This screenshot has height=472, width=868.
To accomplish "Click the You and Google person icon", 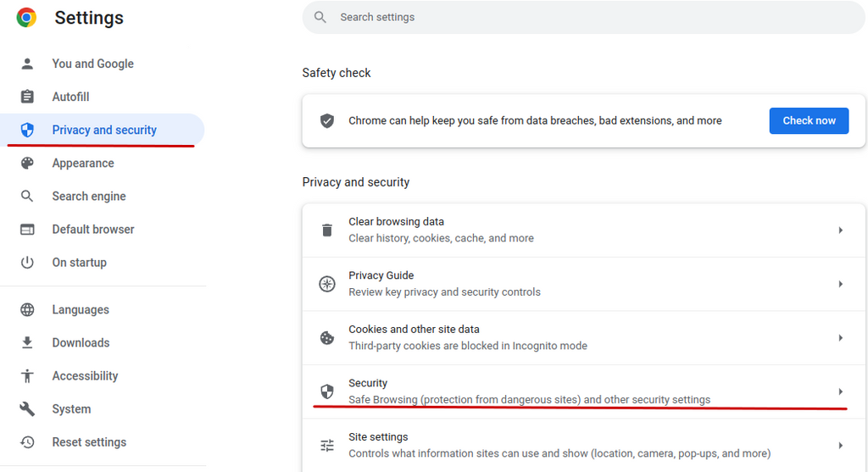I will (x=27, y=64).
